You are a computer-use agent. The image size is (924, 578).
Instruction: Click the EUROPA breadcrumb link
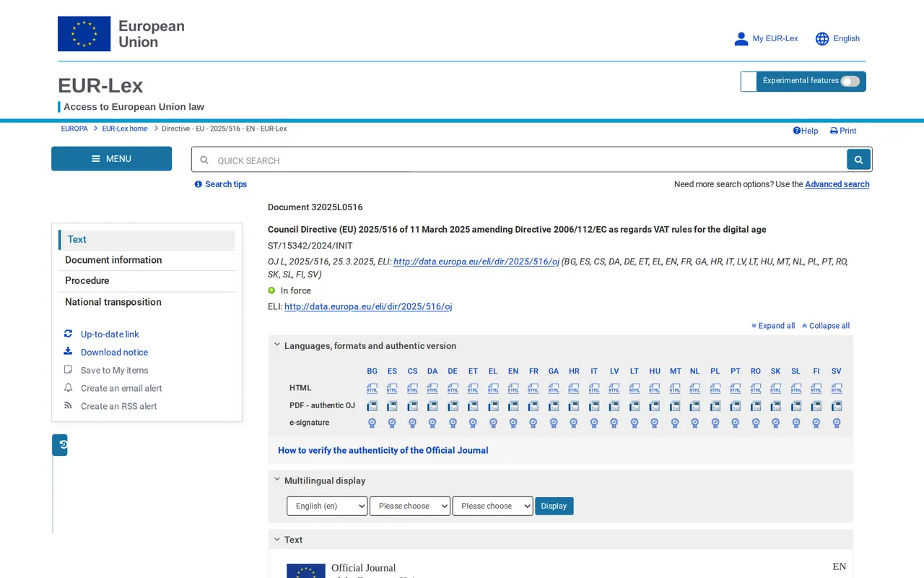pos(74,129)
